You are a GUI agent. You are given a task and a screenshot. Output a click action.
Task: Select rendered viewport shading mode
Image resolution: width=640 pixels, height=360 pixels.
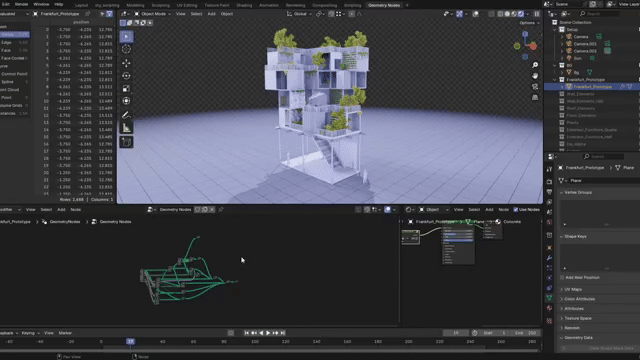pyautogui.click(x=521, y=14)
